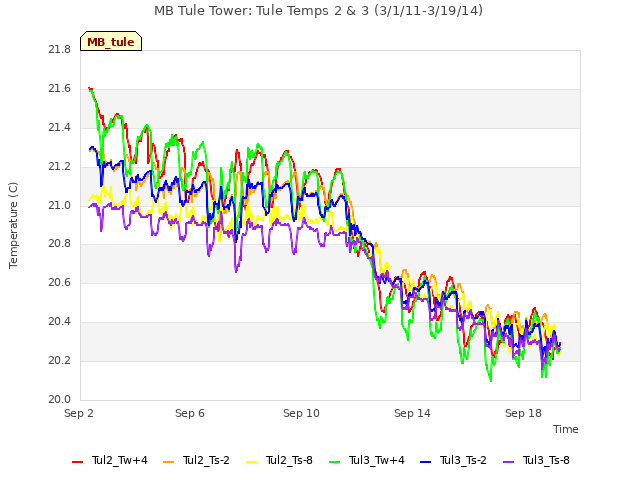The width and height of the screenshot is (640, 480).
Task: Click the 21.6 y-axis tick label
Action: click(x=60, y=89)
